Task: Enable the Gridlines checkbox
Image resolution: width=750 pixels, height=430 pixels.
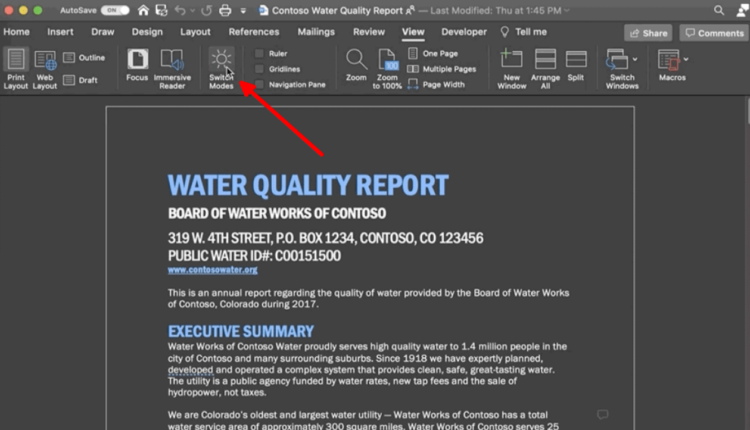Action: (259, 69)
